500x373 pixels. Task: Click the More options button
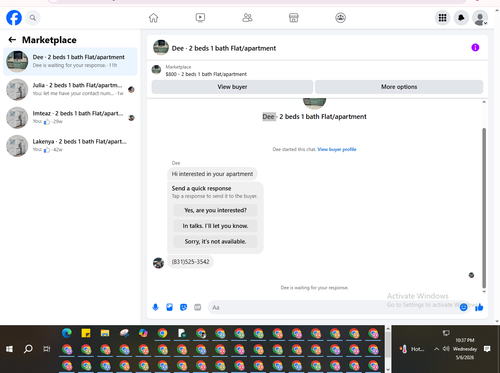click(x=399, y=87)
